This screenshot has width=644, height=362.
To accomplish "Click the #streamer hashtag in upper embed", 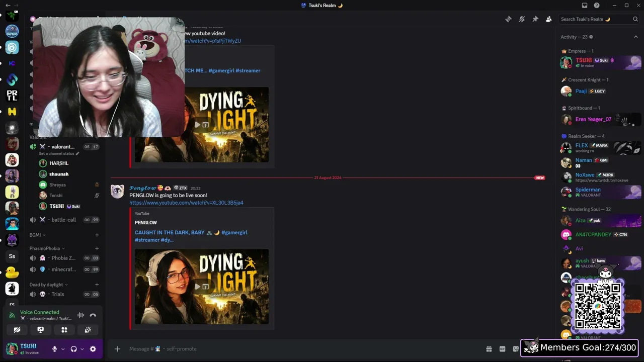I will coord(248,71).
